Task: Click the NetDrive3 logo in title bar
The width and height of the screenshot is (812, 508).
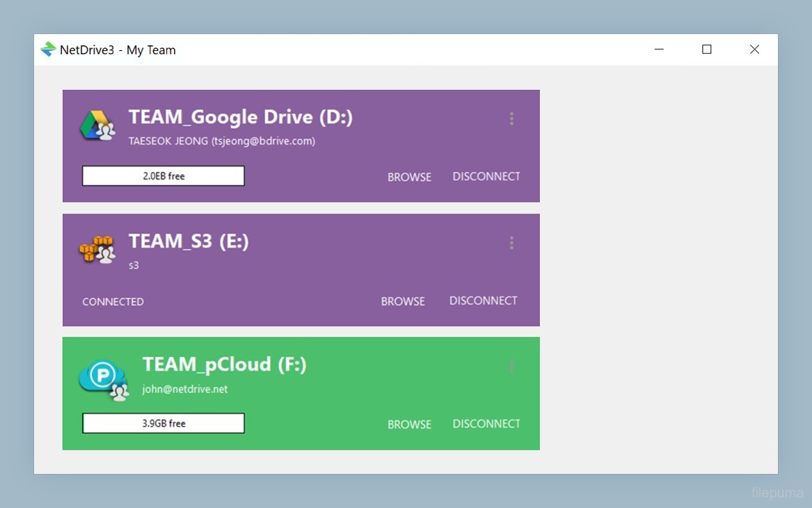Action: 48,49
